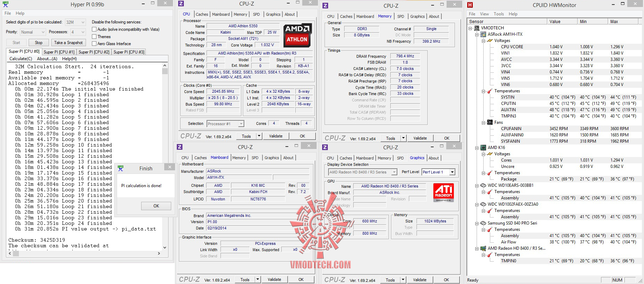The height and width of the screenshot is (284, 644).
Task: Click the CPU-Z icon in Mainboard window
Action: (180, 147)
